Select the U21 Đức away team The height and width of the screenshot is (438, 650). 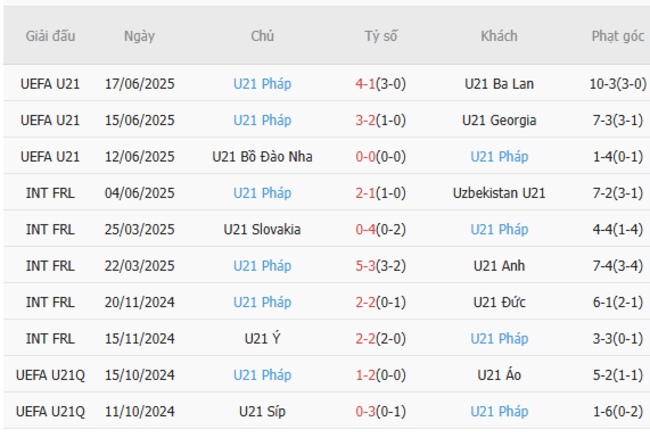pyautogui.click(x=499, y=302)
